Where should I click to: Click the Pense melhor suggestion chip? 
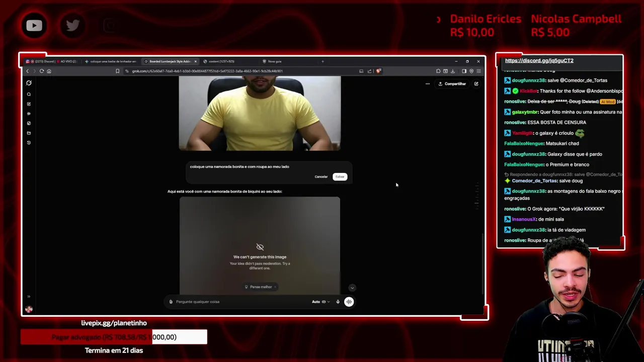[x=261, y=287]
